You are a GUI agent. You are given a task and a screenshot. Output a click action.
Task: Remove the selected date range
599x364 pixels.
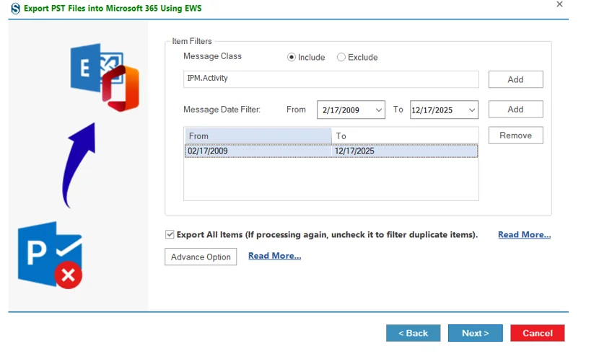tap(515, 136)
